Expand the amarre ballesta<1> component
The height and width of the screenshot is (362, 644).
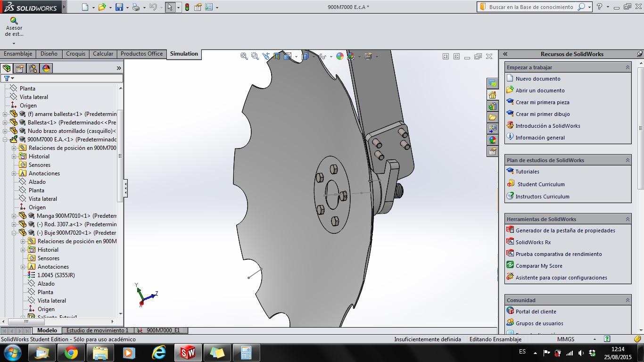point(5,114)
